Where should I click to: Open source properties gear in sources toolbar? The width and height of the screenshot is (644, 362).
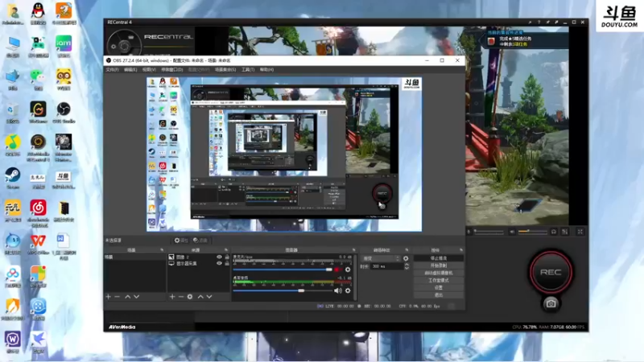coord(190,296)
